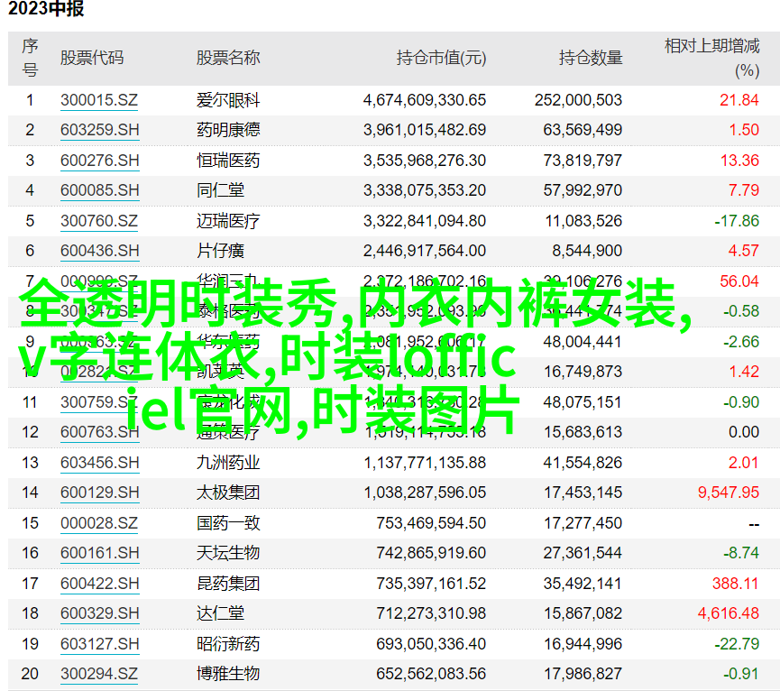Click holding quantity 63,569,499
Screen dimensions: 780x700
583,131
